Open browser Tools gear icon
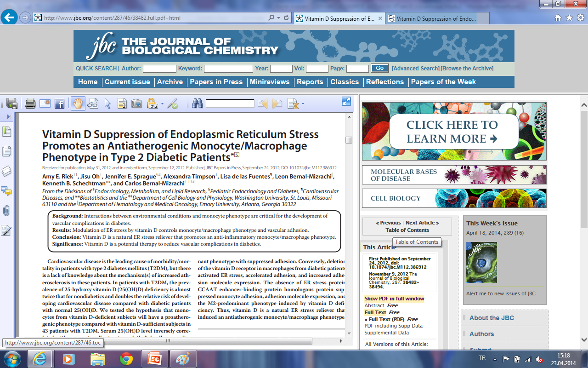Image resolution: width=588 pixels, height=368 pixels. pos(580,18)
